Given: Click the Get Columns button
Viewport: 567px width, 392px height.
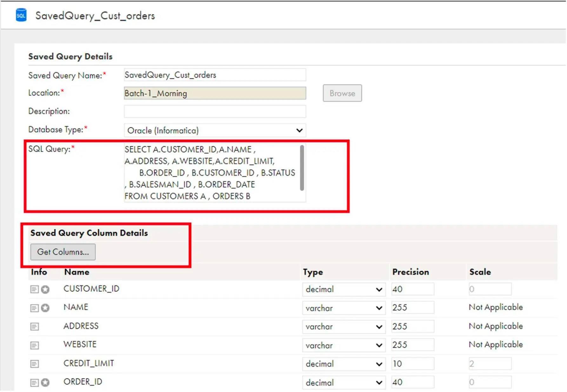Looking at the screenshot, I should click(63, 252).
